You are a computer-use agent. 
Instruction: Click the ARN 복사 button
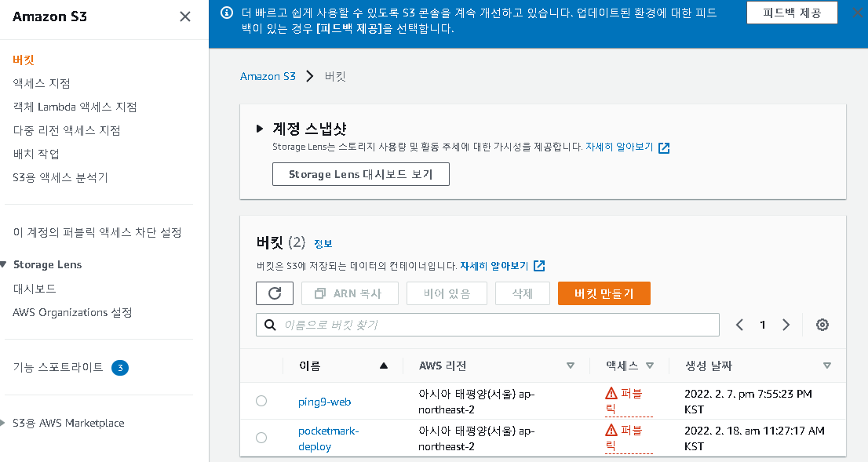[350, 293]
